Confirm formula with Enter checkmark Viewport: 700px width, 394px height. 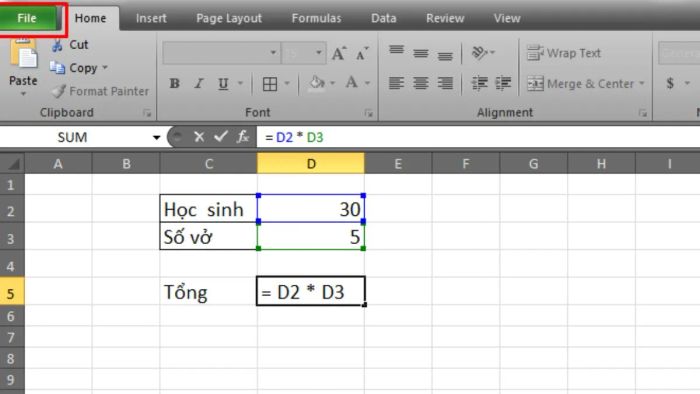pos(221,137)
